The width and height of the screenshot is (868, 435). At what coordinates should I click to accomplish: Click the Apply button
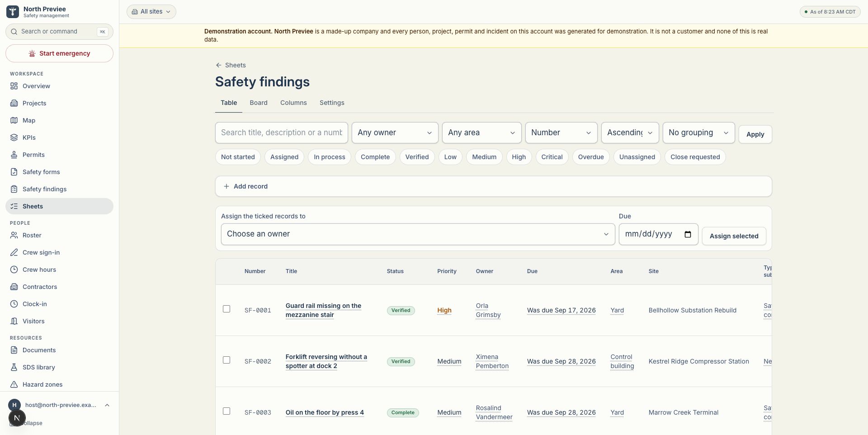755,134
